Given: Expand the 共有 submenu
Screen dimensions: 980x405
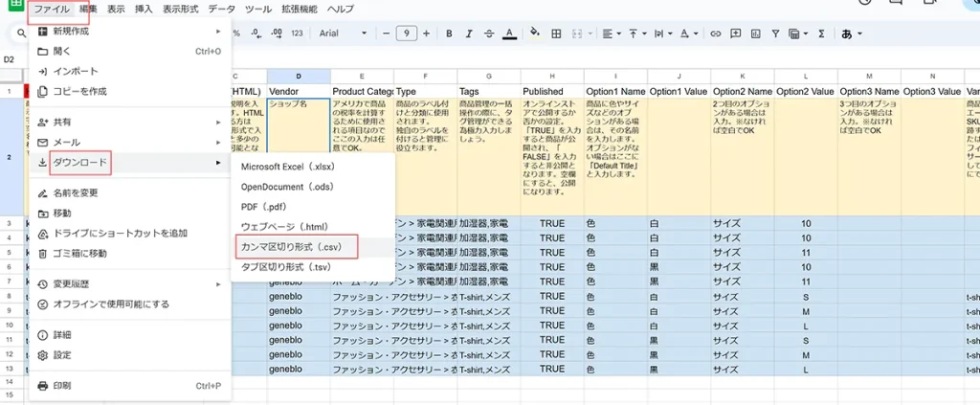Looking at the screenshot, I should pyautogui.click(x=130, y=122).
